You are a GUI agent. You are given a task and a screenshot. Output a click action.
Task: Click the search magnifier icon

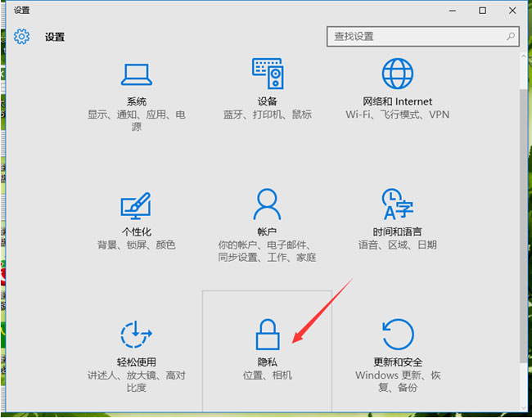(511, 36)
